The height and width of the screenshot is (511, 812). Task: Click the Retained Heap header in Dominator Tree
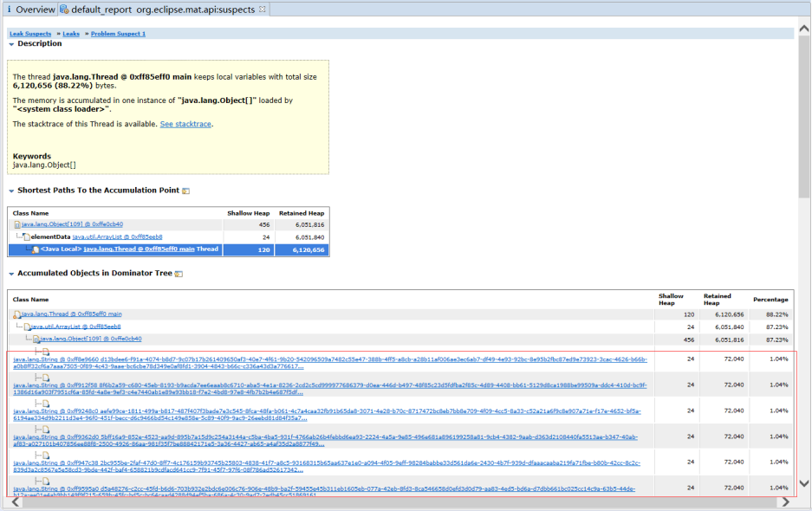(x=718, y=300)
